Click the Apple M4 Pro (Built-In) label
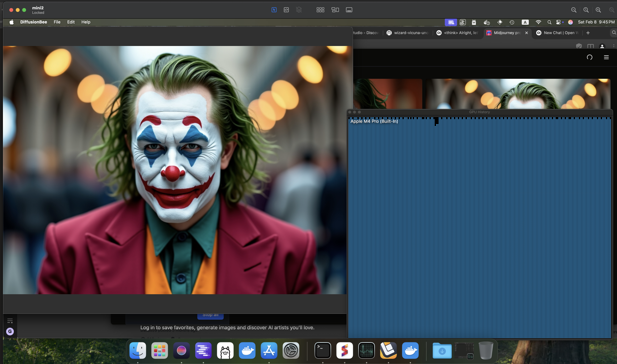Image resolution: width=617 pixels, height=364 pixels. pyautogui.click(x=374, y=121)
